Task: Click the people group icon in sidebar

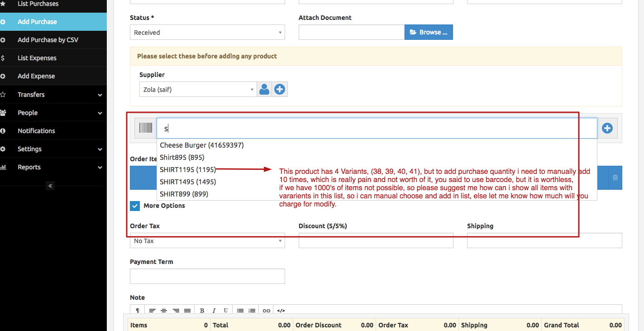Action: (3, 113)
